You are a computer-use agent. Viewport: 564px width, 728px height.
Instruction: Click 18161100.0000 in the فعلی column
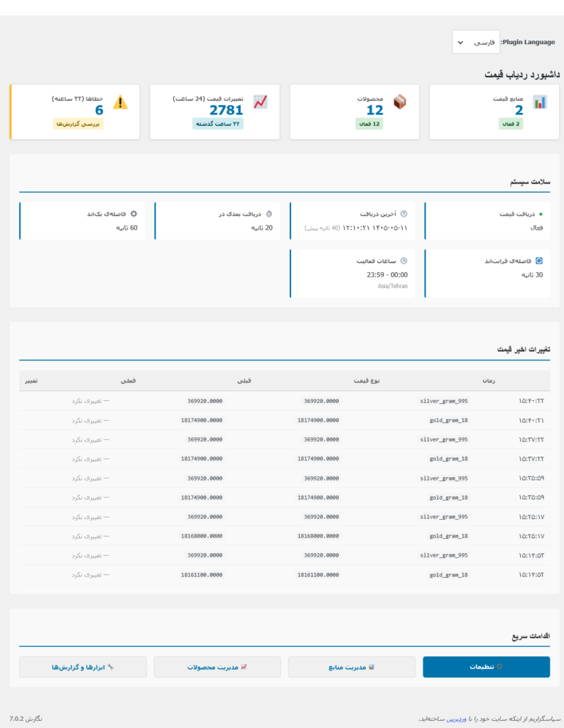click(x=202, y=574)
